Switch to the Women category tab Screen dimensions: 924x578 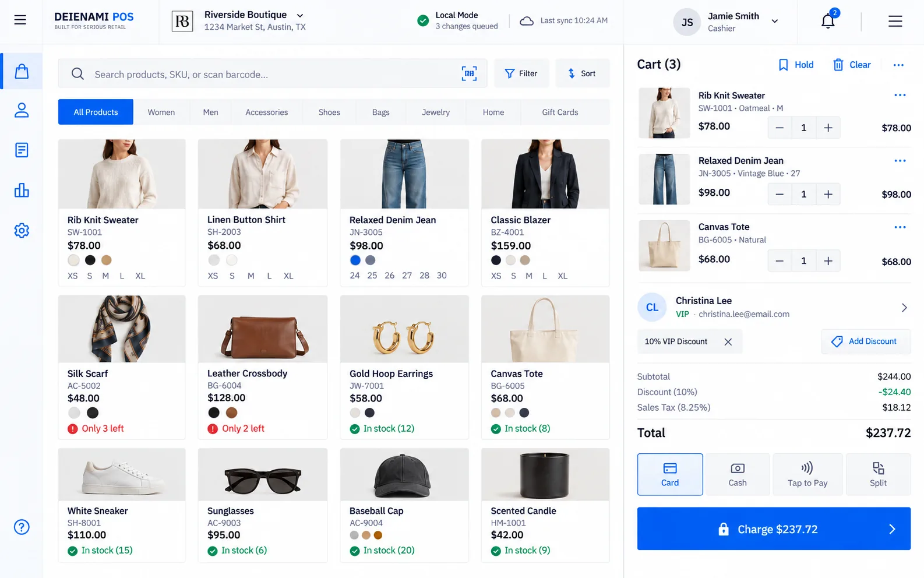(x=161, y=112)
